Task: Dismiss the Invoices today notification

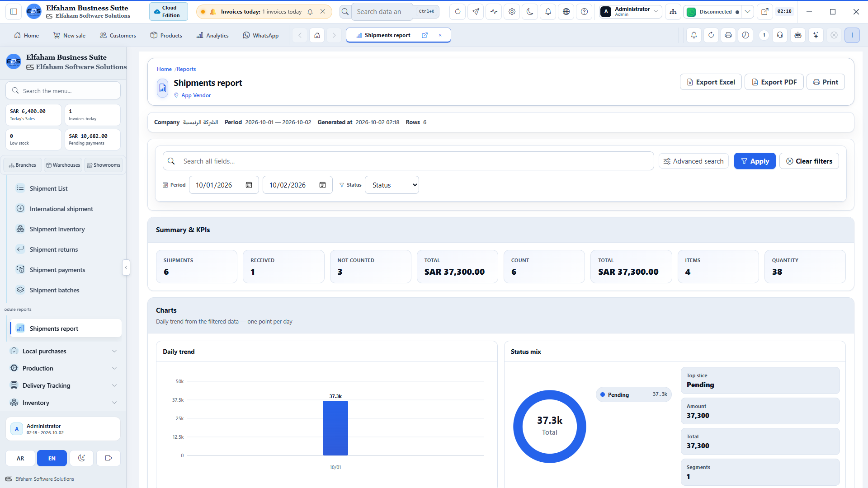Action: point(322,12)
